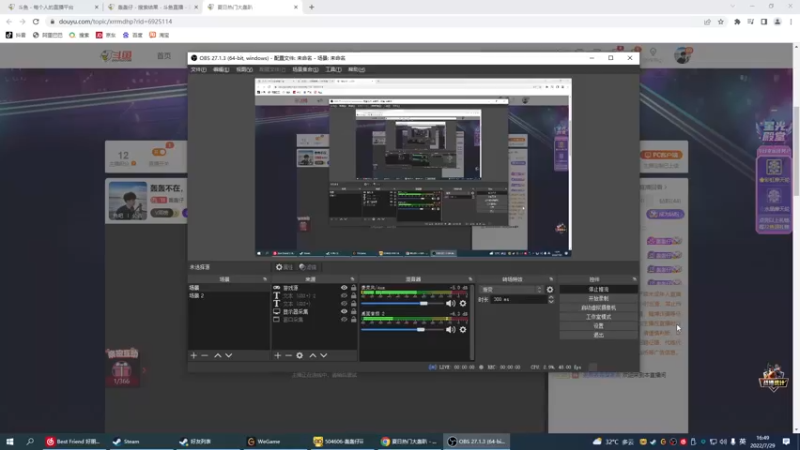
Task: Move source down in the Sources panel
Action: pos(323,355)
